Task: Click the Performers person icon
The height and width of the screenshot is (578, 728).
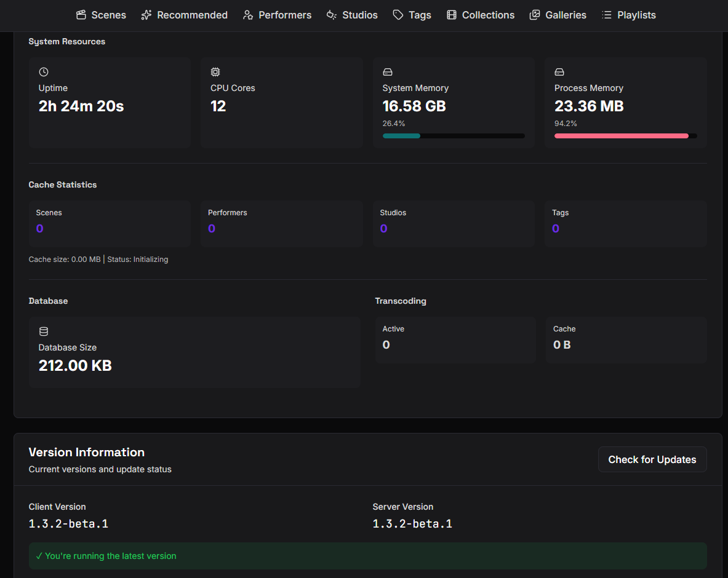Action: click(248, 15)
